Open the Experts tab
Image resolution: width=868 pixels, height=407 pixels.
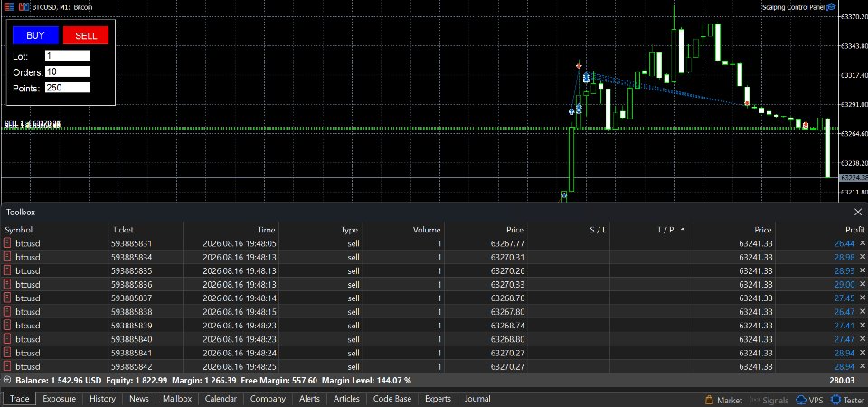point(438,399)
